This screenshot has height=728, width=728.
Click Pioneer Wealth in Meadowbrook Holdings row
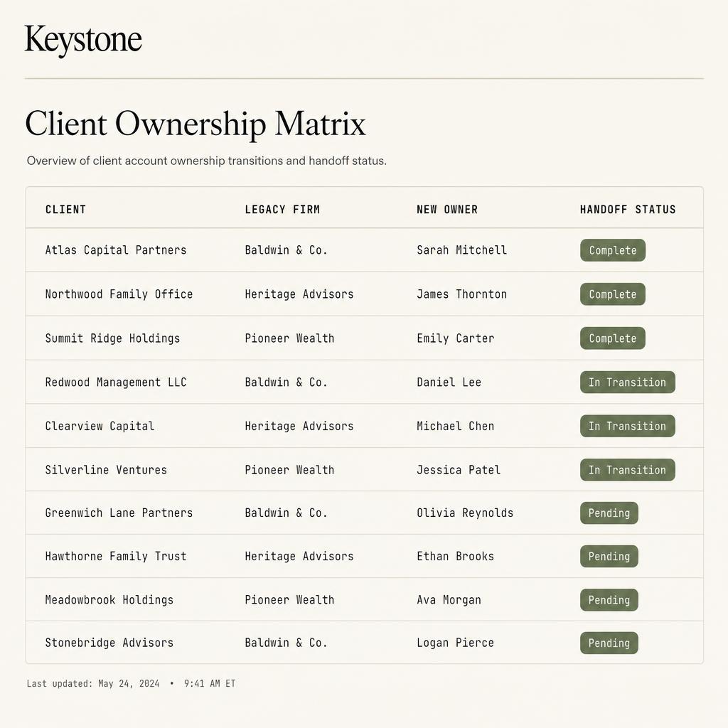[289, 600]
